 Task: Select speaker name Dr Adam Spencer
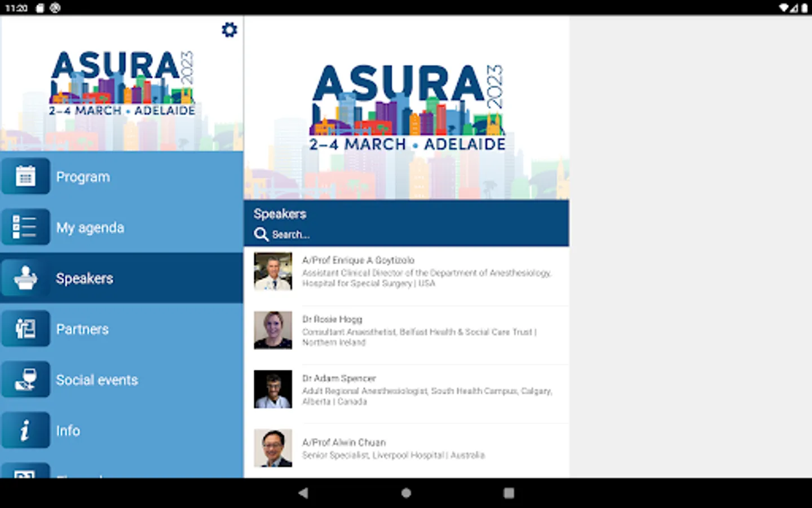point(339,378)
